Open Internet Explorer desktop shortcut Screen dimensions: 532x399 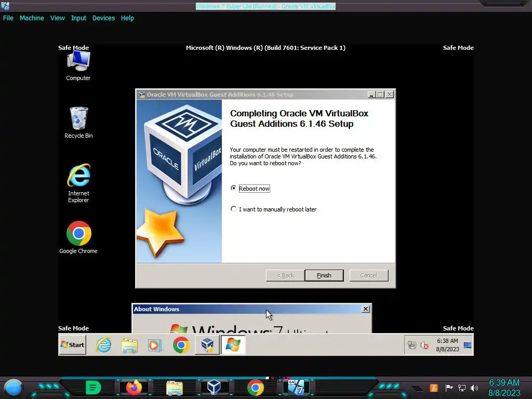click(x=78, y=183)
